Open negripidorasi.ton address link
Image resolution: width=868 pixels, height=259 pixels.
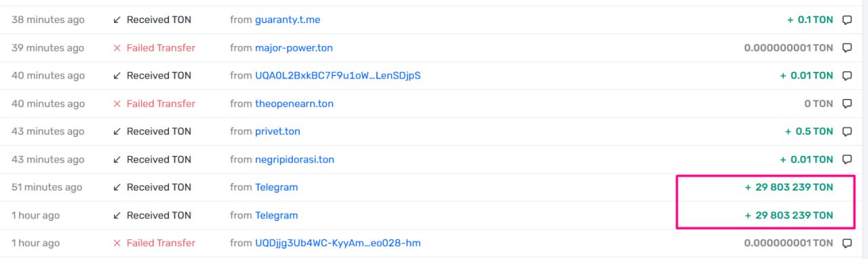click(294, 159)
